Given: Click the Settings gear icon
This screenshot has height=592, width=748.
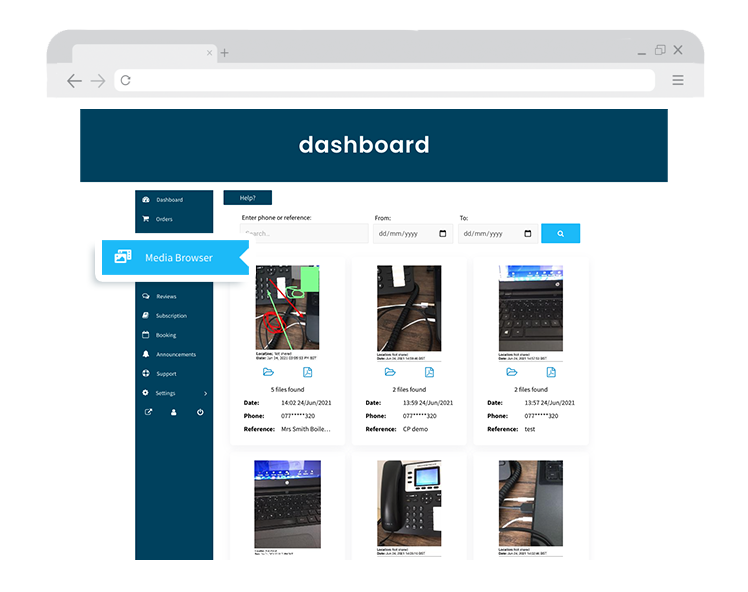Looking at the screenshot, I should point(145,393).
